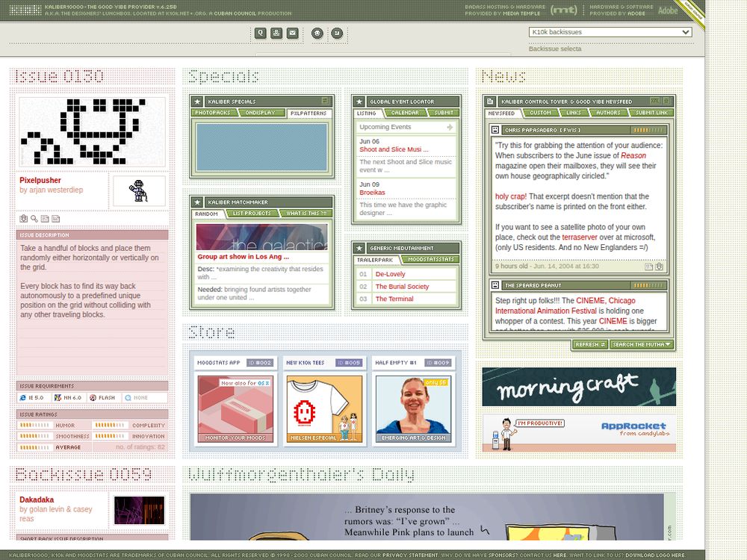747x560 pixels.
Task: Click the star icon on Kaliber Matchmaker panel
Action: 197,202
